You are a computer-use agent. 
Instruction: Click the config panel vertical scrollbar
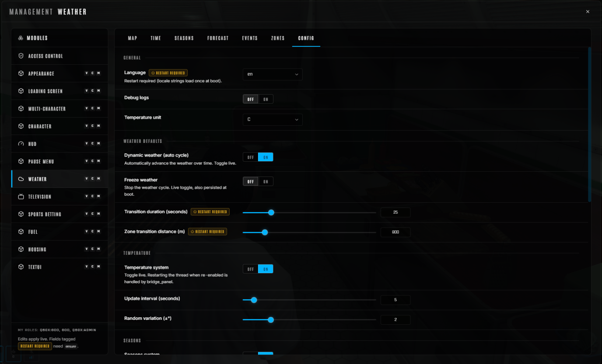pyautogui.click(x=589, y=125)
